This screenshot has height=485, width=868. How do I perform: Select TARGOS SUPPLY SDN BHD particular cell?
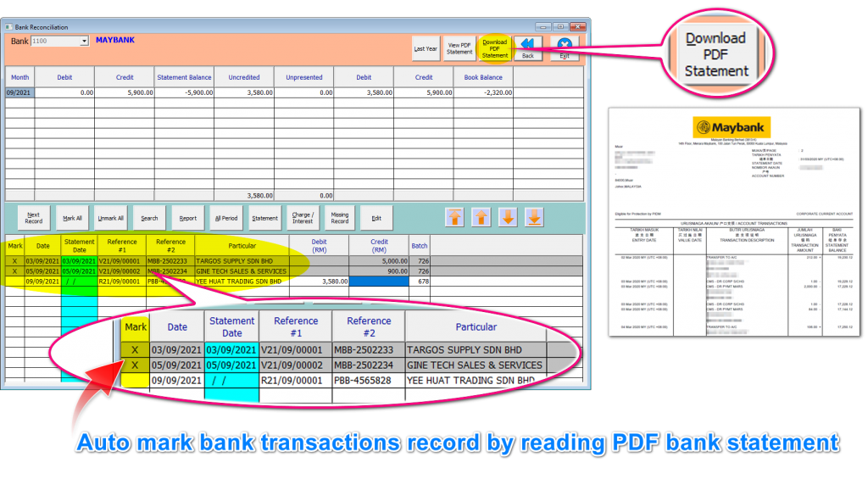(x=242, y=261)
